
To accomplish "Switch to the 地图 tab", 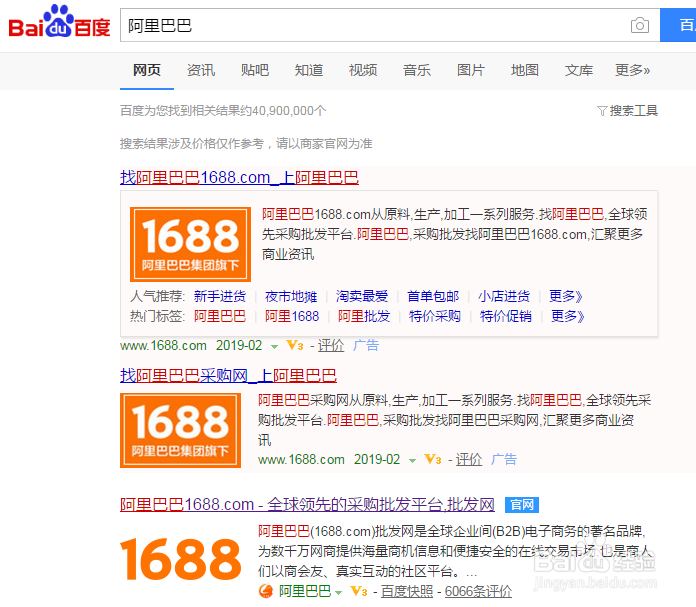I will tap(525, 70).
